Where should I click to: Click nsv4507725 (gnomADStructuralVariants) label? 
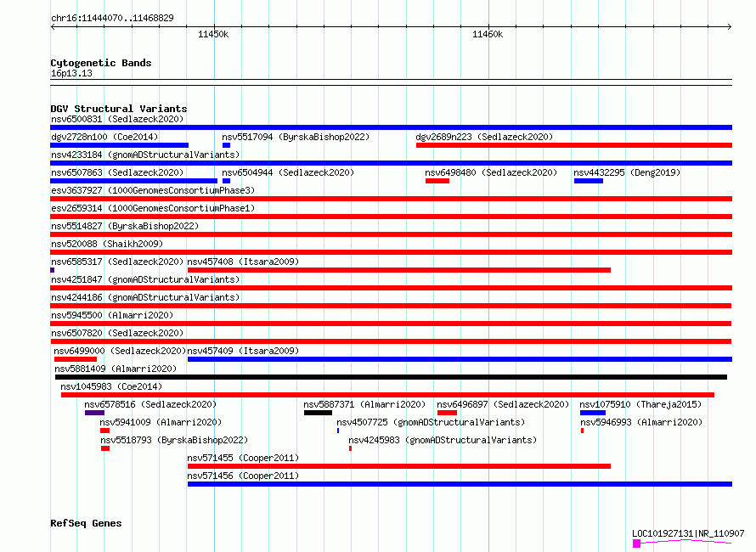[x=431, y=422]
